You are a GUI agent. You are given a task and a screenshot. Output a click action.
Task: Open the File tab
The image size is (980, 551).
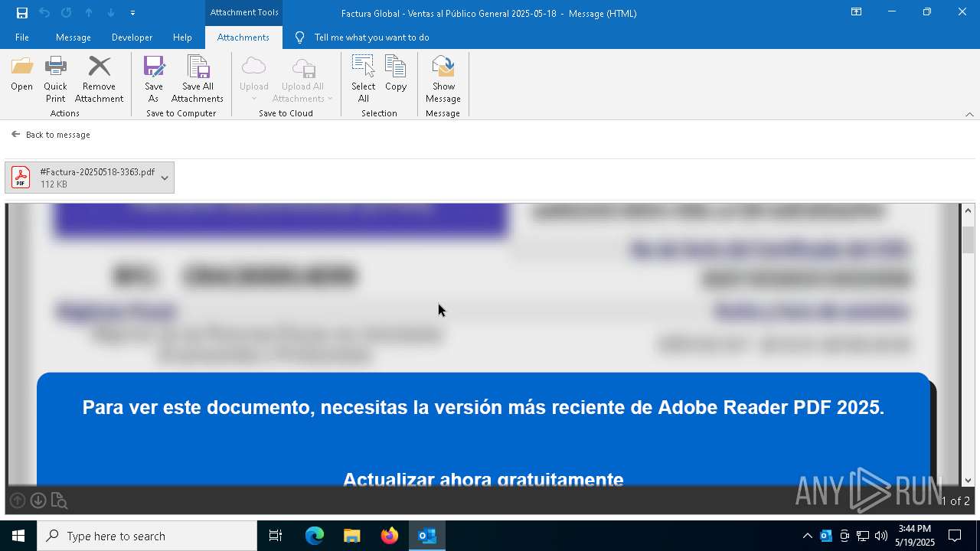pos(22,37)
